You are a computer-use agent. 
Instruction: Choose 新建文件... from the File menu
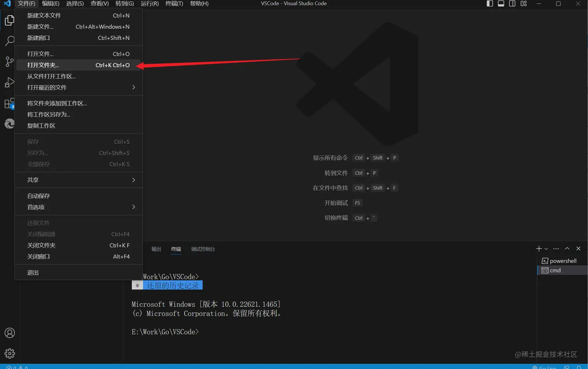(x=79, y=27)
